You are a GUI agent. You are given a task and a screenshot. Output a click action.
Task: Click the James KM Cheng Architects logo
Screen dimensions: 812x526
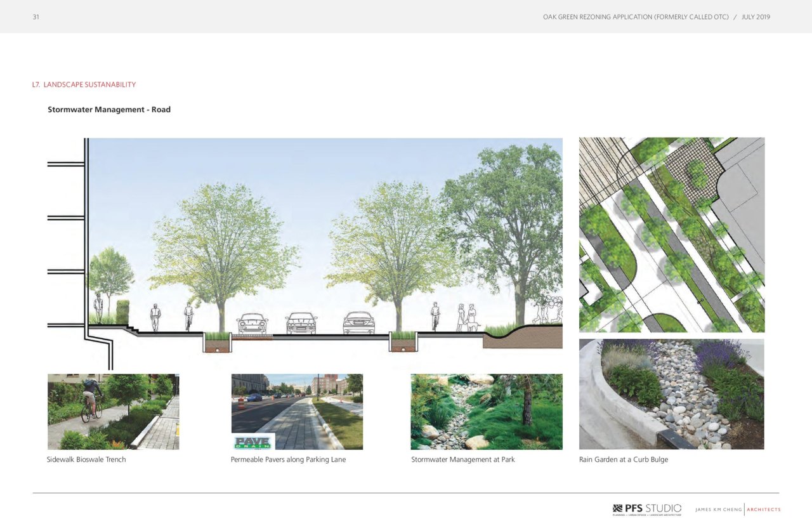click(x=738, y=510)
